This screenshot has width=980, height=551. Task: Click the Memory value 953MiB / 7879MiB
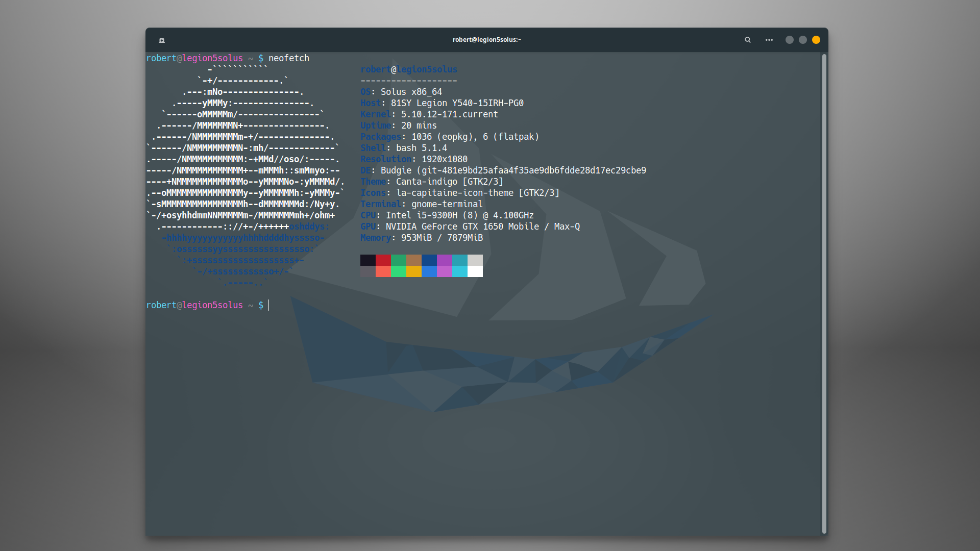(442, 238)
